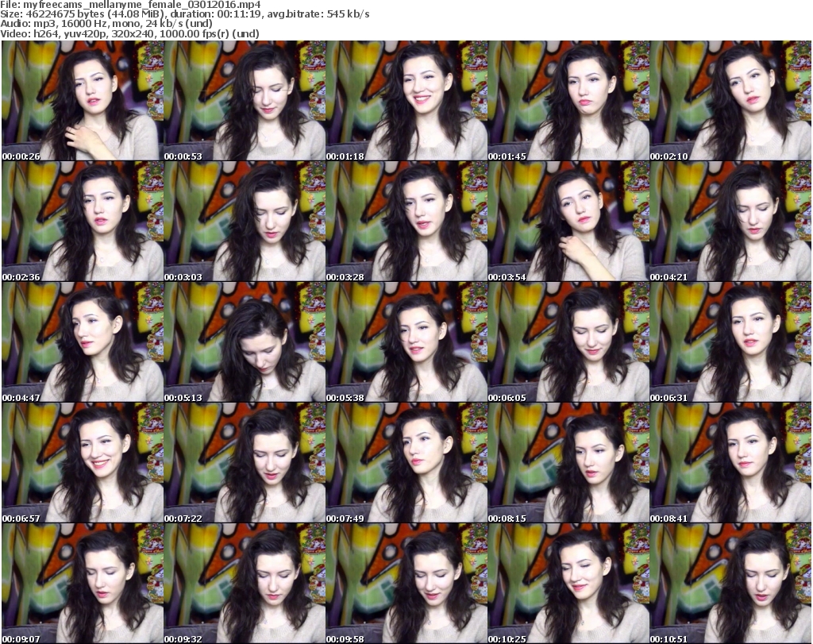Click the Audio mp3 info line

(x=106, y=24)
